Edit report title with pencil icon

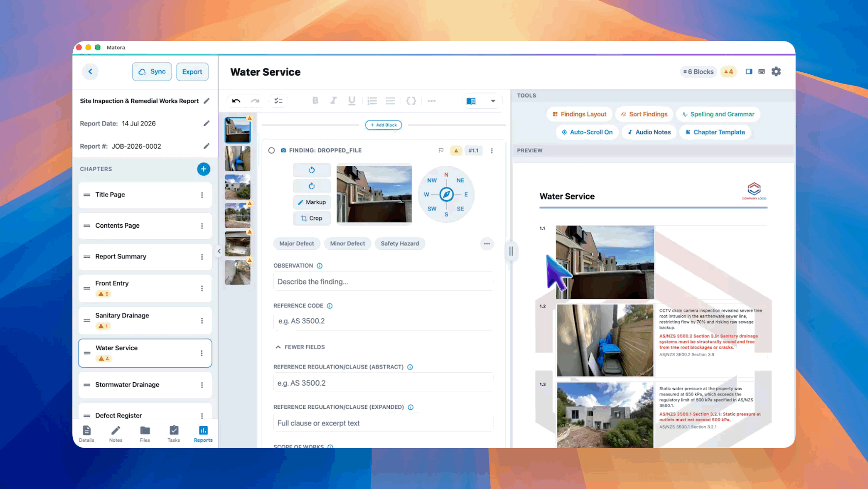(x=206, y=101)
